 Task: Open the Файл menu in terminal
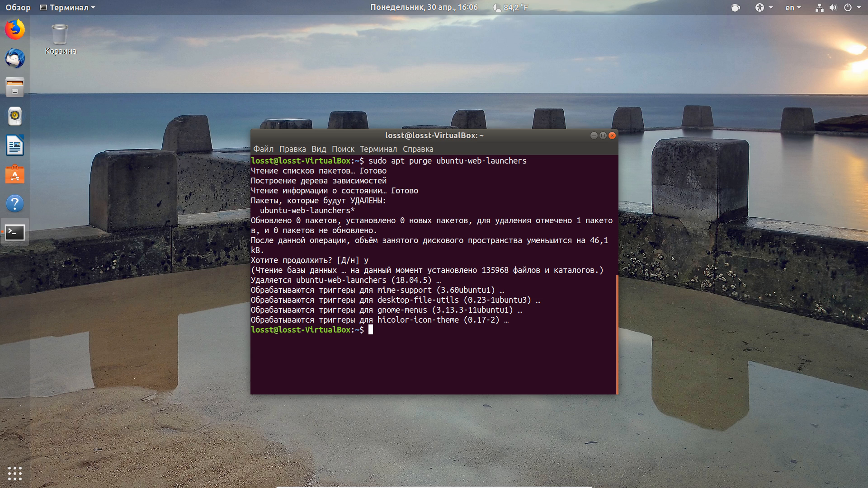263,149
